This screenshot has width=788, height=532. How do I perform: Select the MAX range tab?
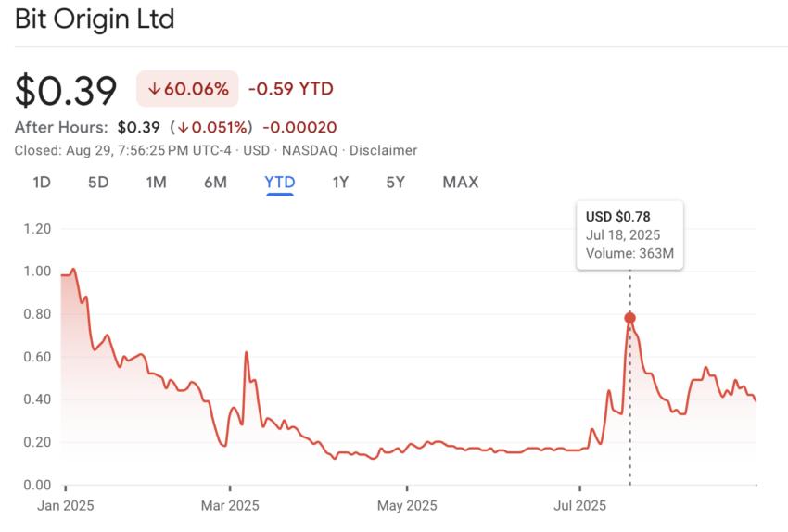click(461, 183)
